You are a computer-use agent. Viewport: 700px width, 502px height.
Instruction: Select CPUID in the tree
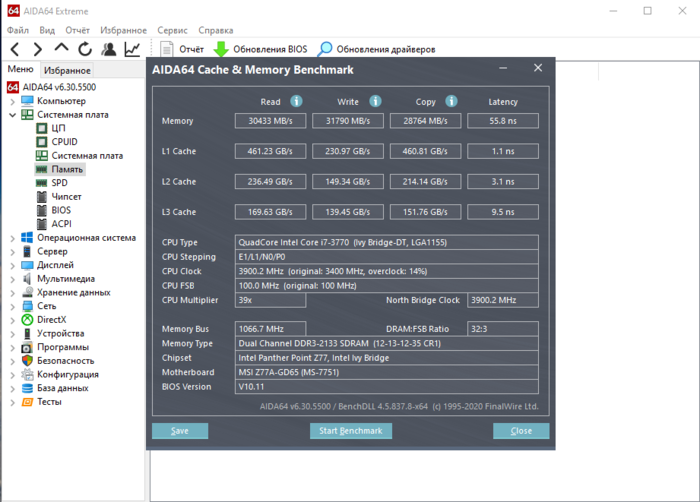(x=64, y=142)
